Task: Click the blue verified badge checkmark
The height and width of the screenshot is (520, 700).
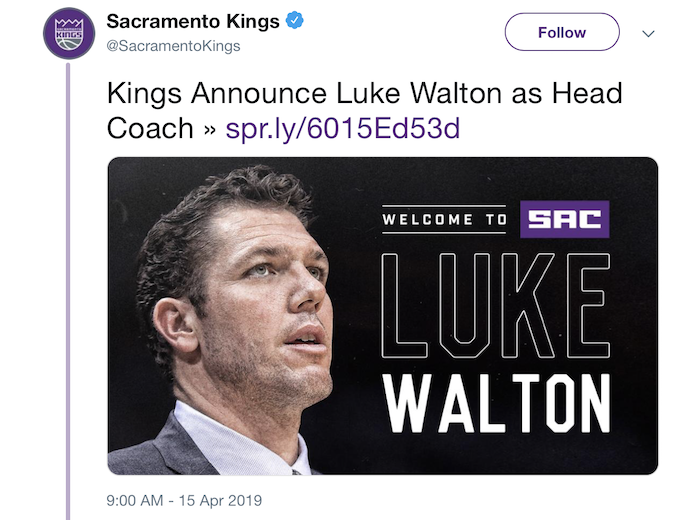Action: click(295, 21)
